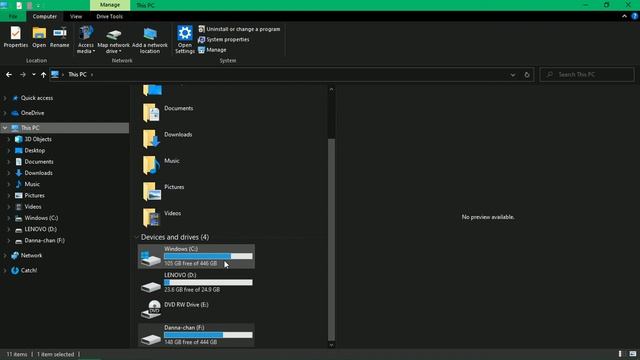
Task: Select Documents in the sidebar tree
Action: [x=38, y=162]
